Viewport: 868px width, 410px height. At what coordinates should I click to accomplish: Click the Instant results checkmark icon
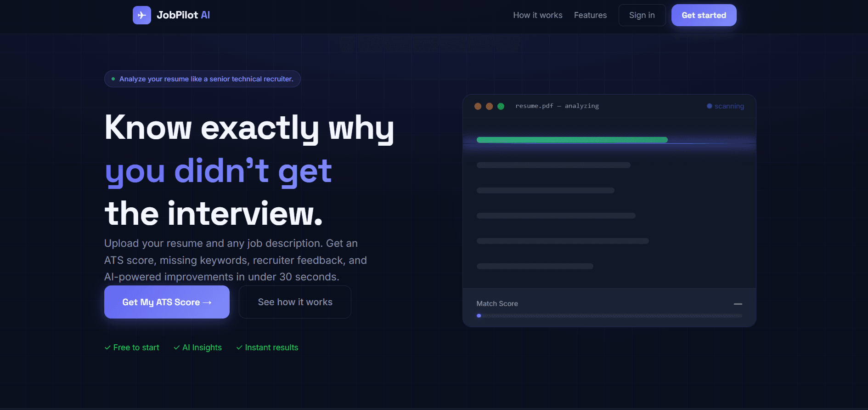coord(239,347)
